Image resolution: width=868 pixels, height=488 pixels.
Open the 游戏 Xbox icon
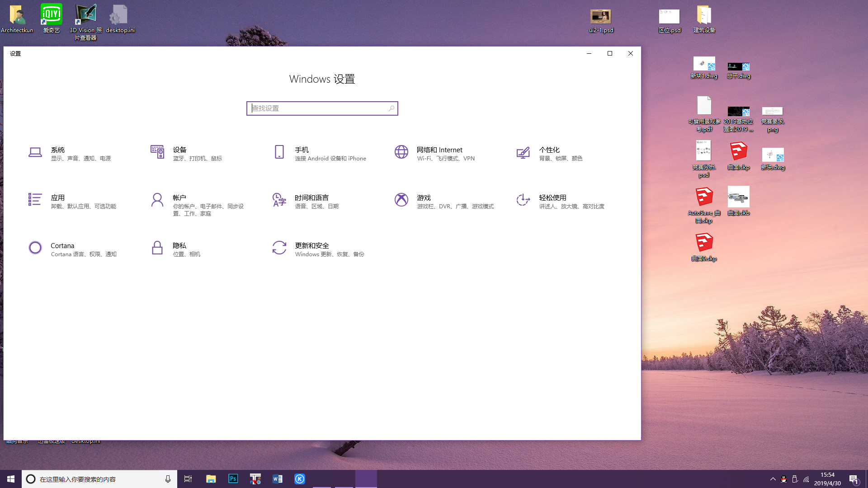tap(401, 199)
